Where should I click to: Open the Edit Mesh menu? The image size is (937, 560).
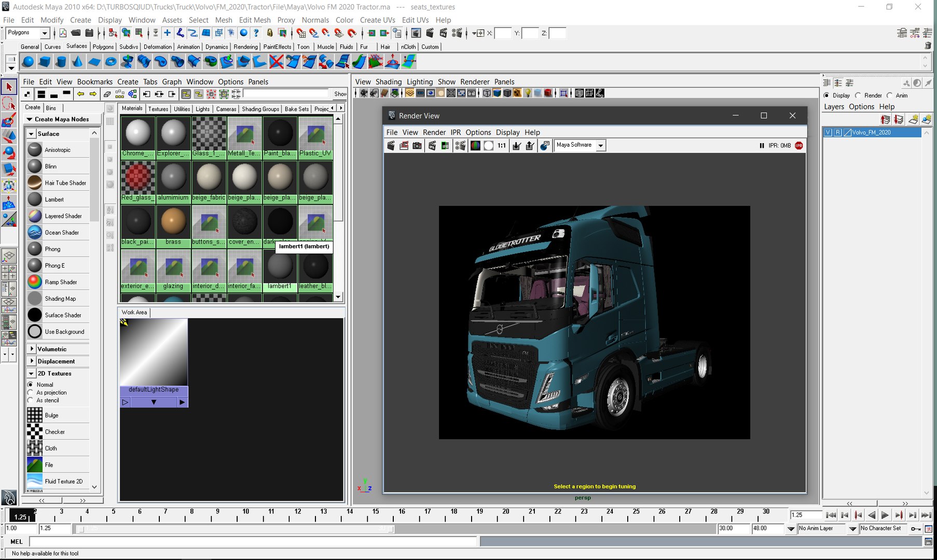(x=255, y=20)
